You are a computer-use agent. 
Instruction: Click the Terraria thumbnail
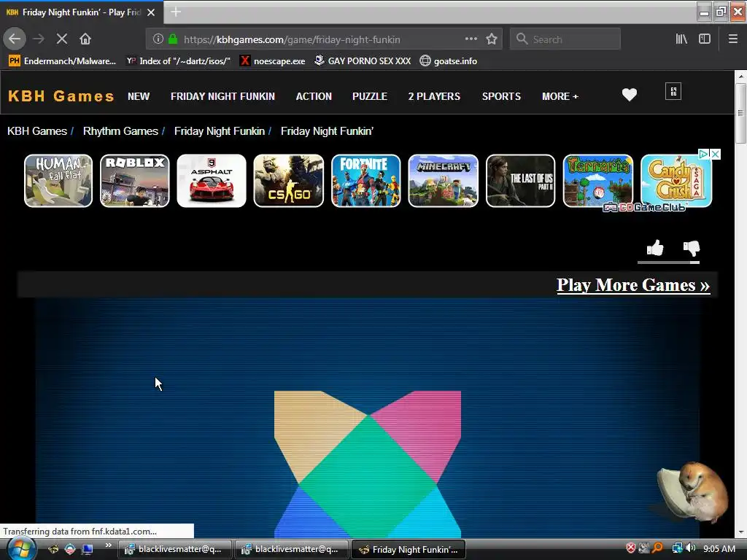point(598,181)
